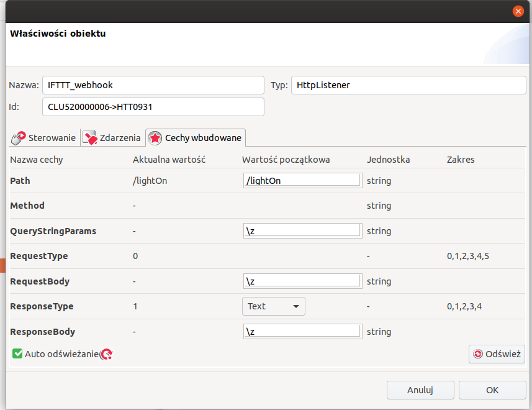Click the Nazwa field containing IFTTT_webhook

[x=153, y=85]
